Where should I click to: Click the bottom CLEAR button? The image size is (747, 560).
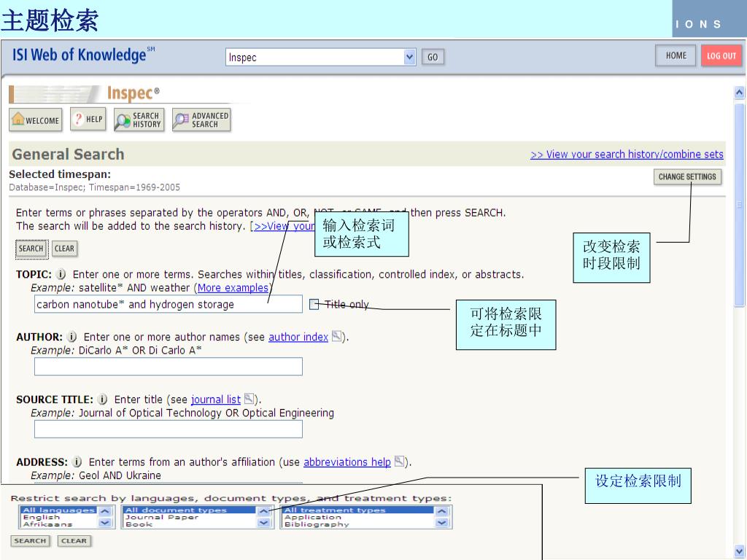point(74,541)
